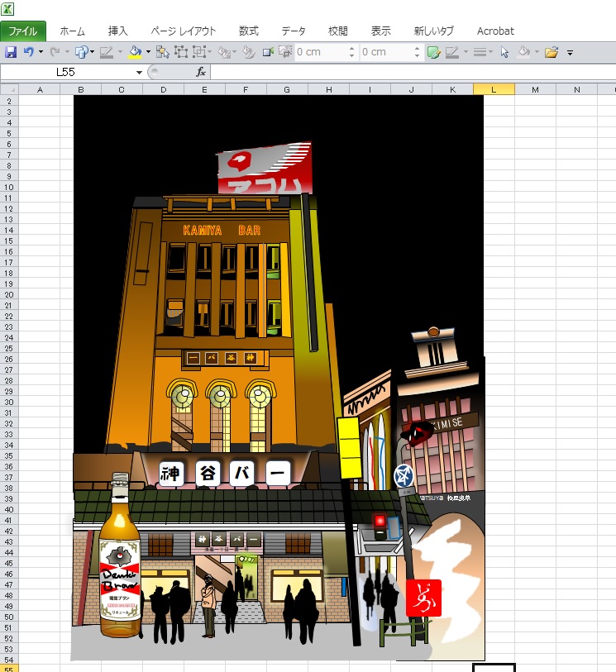Click the Denki Bran bottle shape
Screen dimensions: 616x672
coord(120,554)
